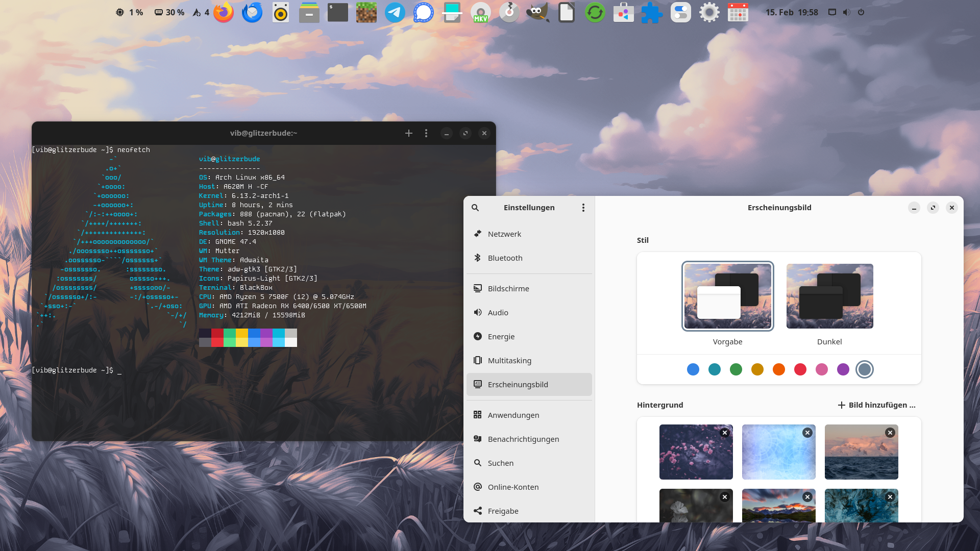This screenshot has width=980, height=551.
Task: Open system menu via power icon
Action: pos(861,12)
